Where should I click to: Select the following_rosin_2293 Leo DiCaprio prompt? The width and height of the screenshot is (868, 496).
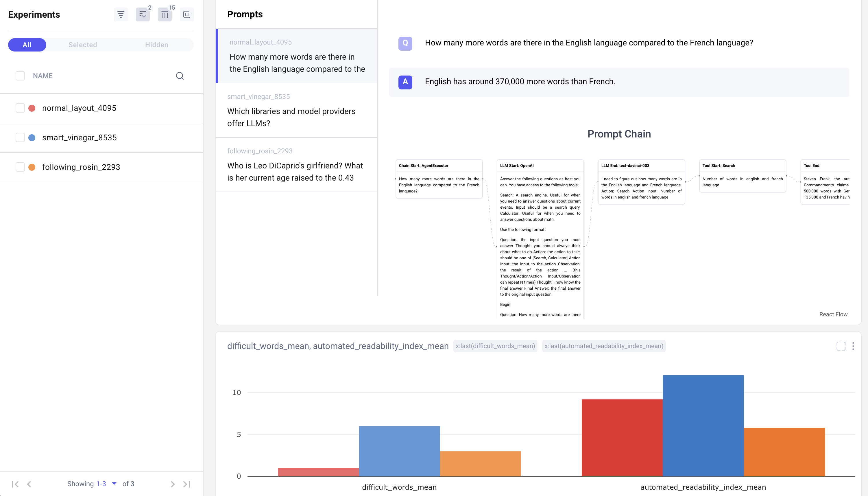click(296, 165)
